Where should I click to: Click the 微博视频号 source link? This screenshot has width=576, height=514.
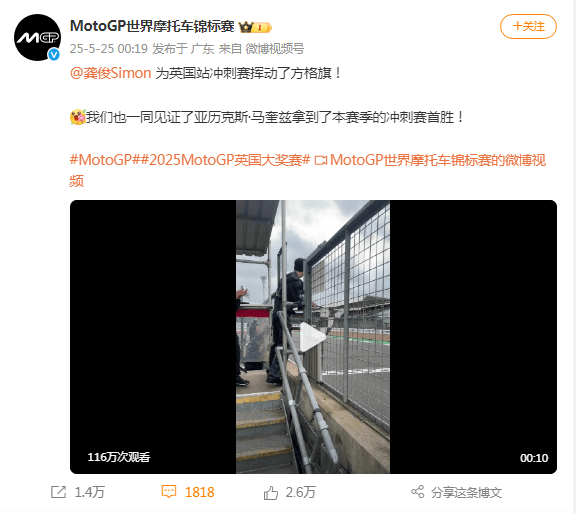coord(275,48)
